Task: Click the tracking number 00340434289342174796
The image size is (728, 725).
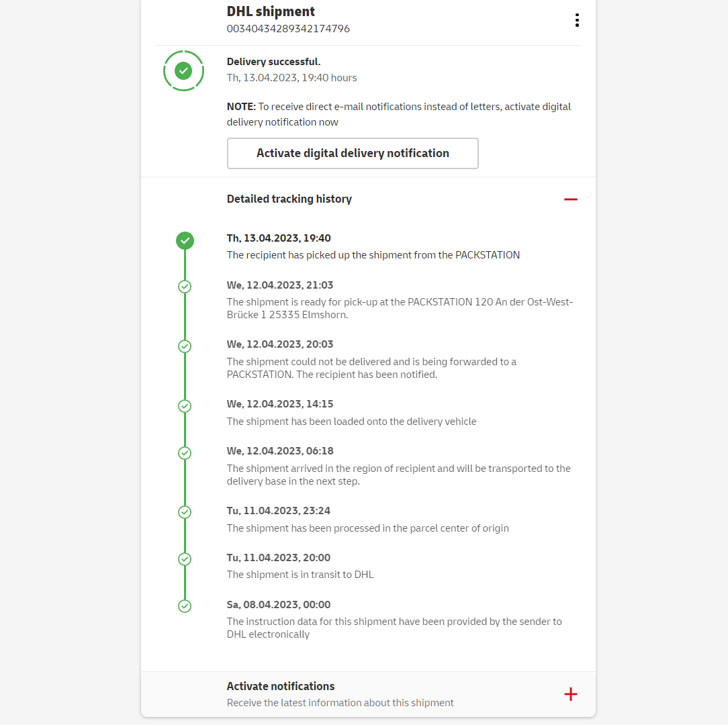Action: [288, 29]
